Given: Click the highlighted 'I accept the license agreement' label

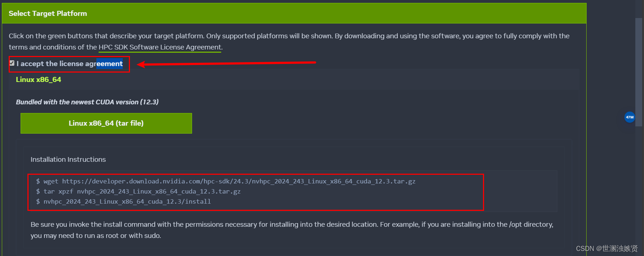Looking at the screenshot, I should point(70,64).
